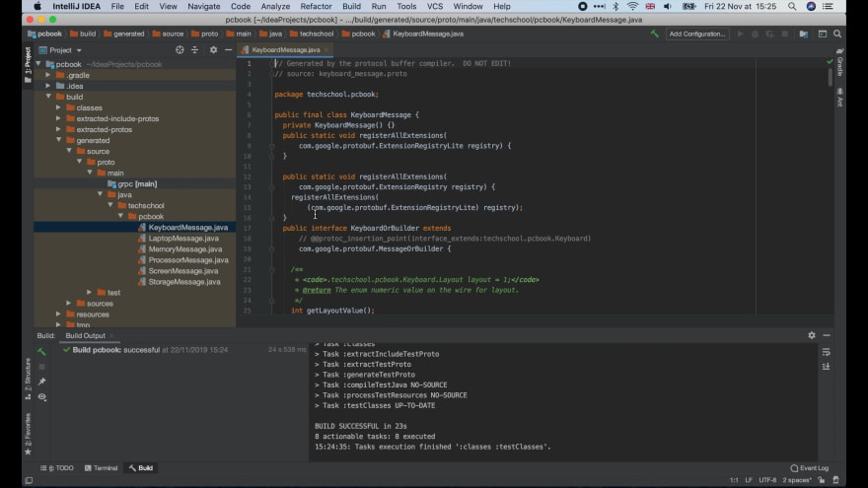This screenshot has width=868, height=488.
Task: Click the stop icon in Build panel
Action: 42,367
